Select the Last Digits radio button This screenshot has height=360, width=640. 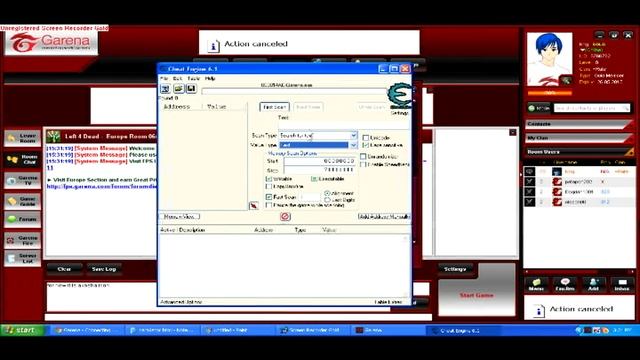point(327,200)
